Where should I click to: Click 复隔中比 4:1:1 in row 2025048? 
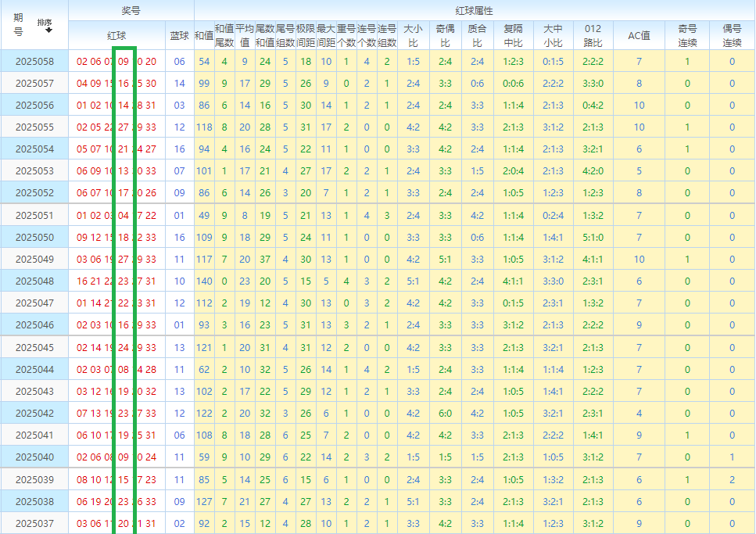tap(513, 281)
